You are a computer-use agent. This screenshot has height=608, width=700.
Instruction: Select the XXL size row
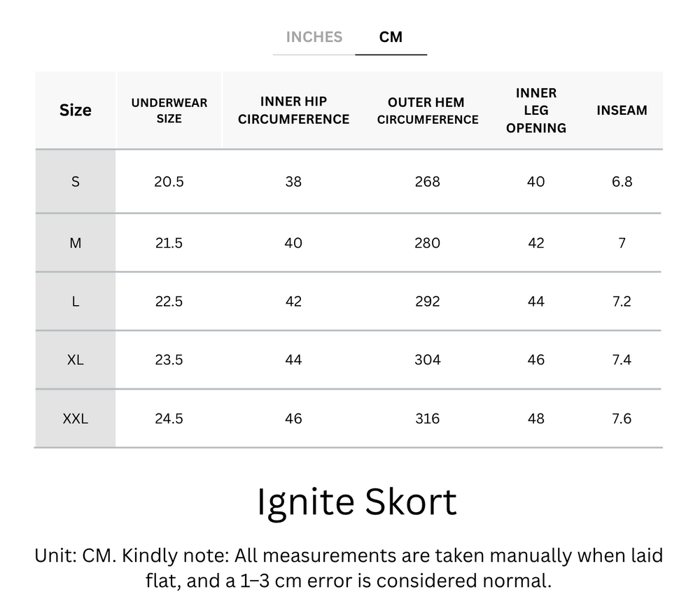74,418
